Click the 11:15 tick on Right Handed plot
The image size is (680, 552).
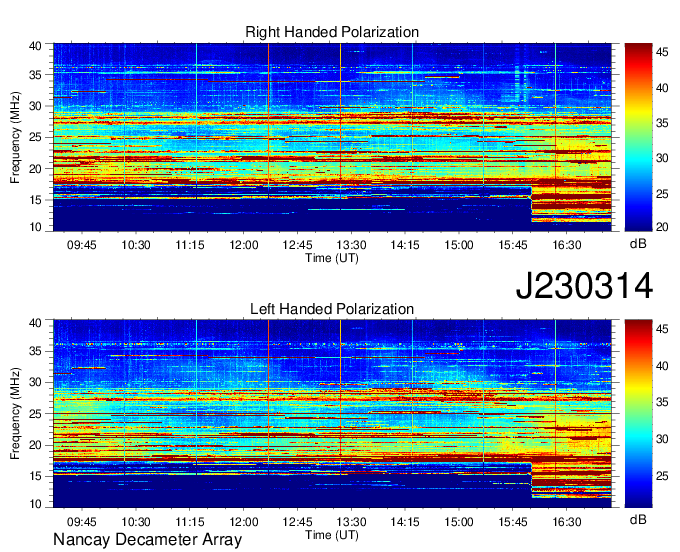(x=190, y=245)
